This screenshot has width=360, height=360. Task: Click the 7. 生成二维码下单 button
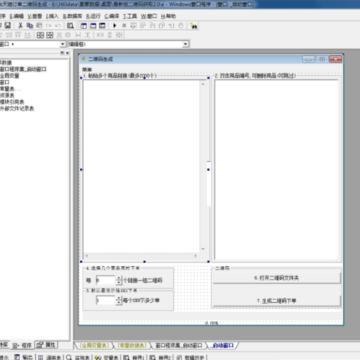click(277, 301)
